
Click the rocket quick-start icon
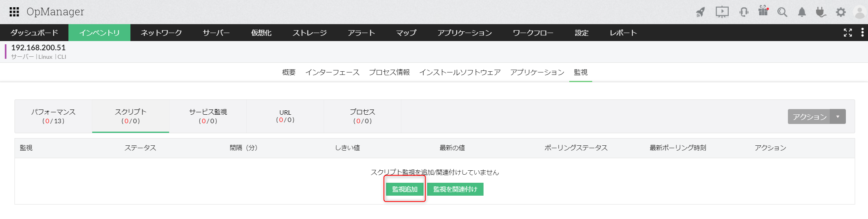click(x=701, y=12)
